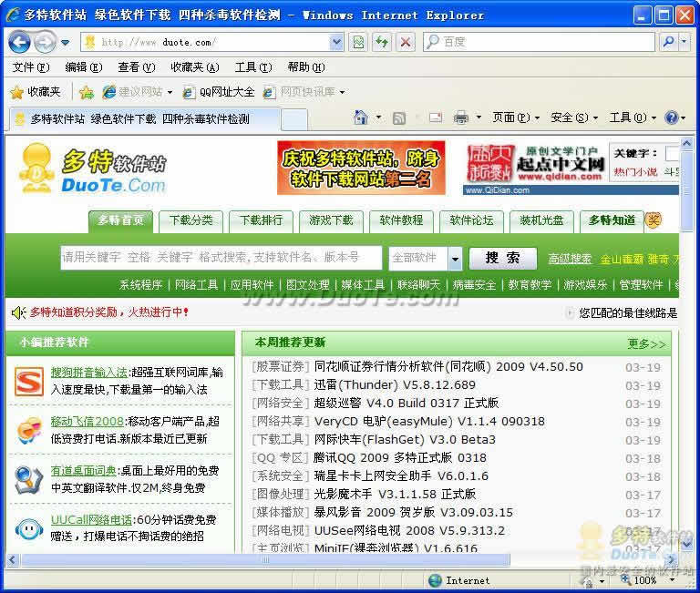Click the Sogou input method S icon
The width and height of the screenshot is (700, 593).
29,382
